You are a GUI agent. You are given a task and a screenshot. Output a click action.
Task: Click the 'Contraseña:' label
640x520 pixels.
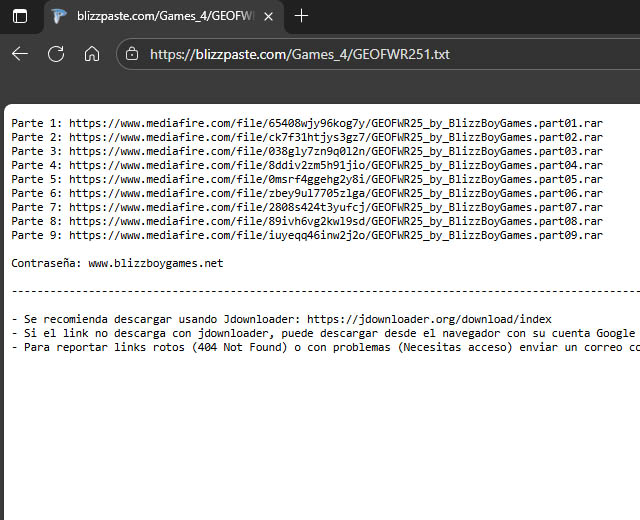46,263
